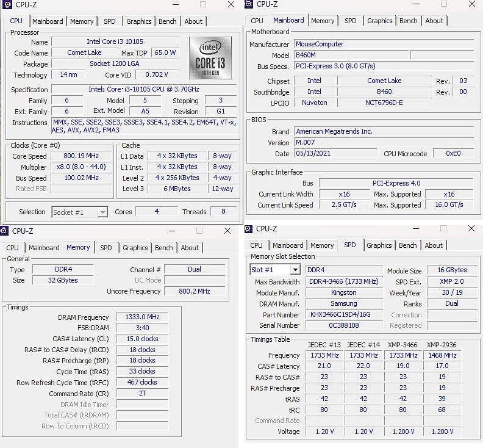Click the Core Speed value 800.19 MHz
The width and height of the screenshot is (483, 448).
point(81,156)
